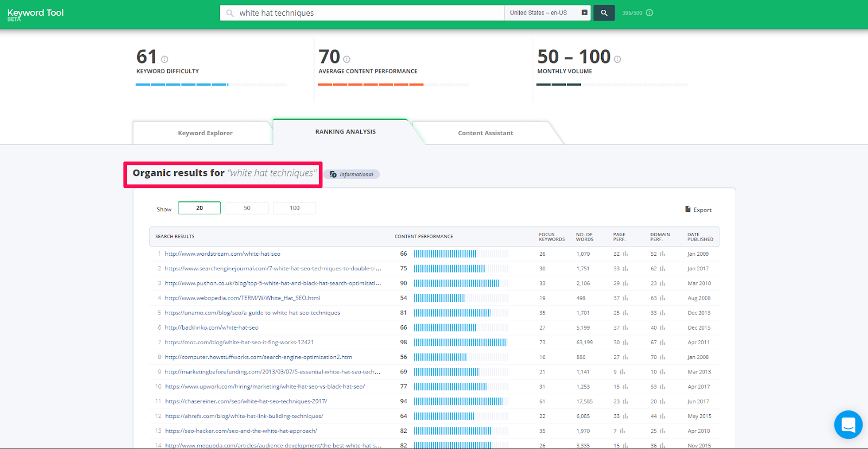The height and width of the screenshot is (449, 868).
Task: Open the upwork.com hiring result link
Action: (265, 387)
